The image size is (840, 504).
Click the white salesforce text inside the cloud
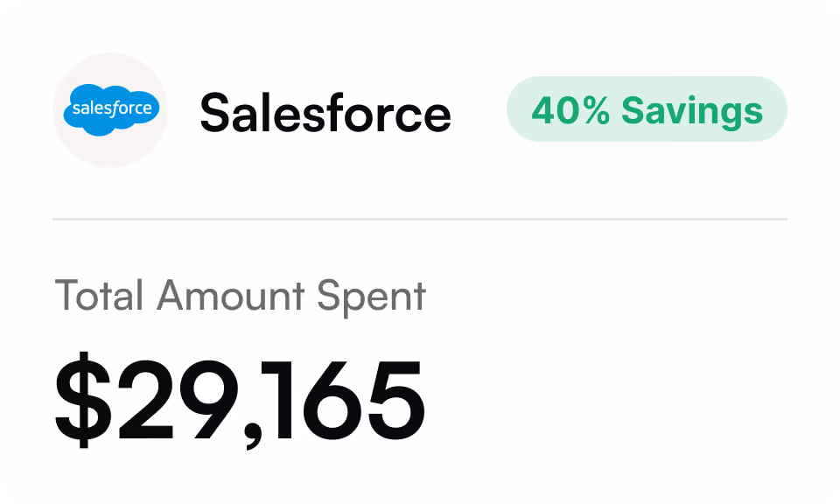112,108
